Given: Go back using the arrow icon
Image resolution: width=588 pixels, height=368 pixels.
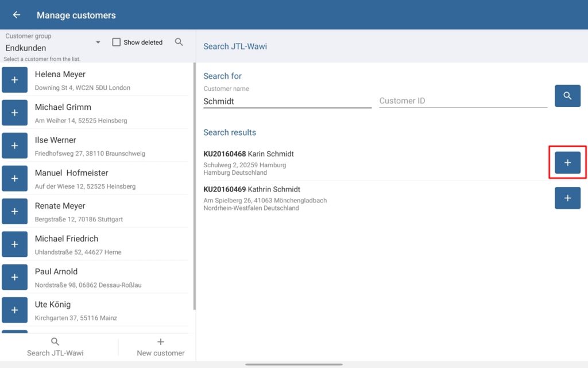Looking at the screenshot, I should [17, 15].
